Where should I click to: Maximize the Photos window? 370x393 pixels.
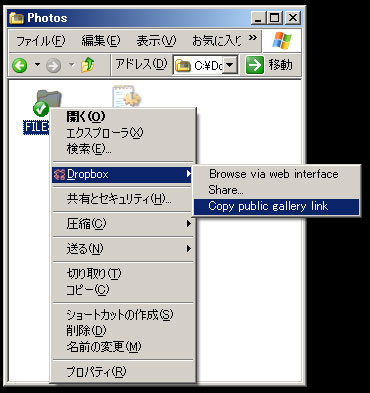(x=275, y=18)
